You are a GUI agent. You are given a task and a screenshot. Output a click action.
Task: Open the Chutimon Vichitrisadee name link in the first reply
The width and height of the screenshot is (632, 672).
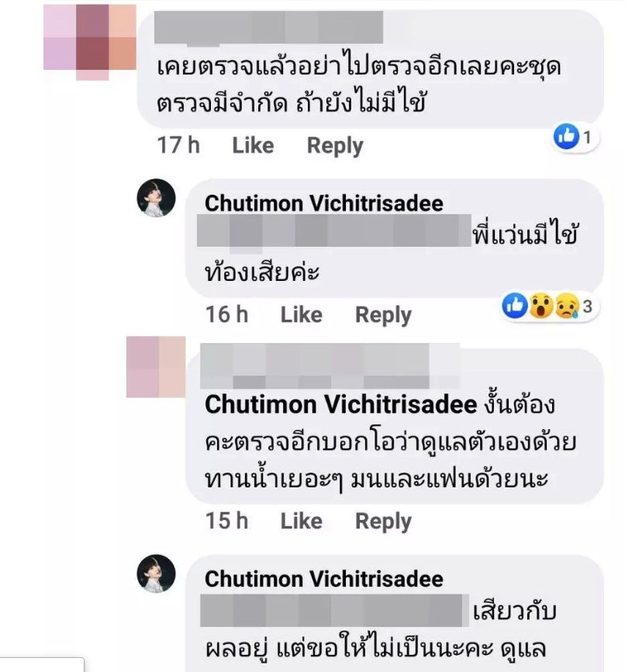tap(323, 203)
